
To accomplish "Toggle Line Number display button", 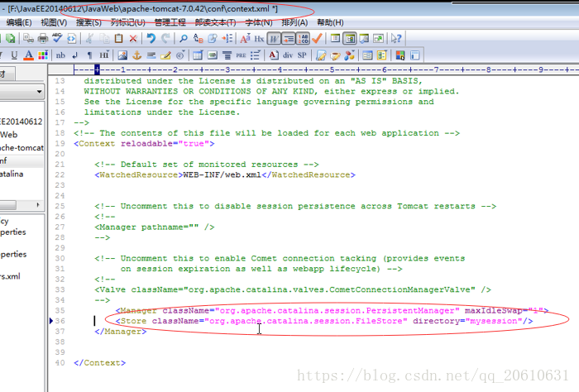I will pyautogui.click(x=304, y=38).
